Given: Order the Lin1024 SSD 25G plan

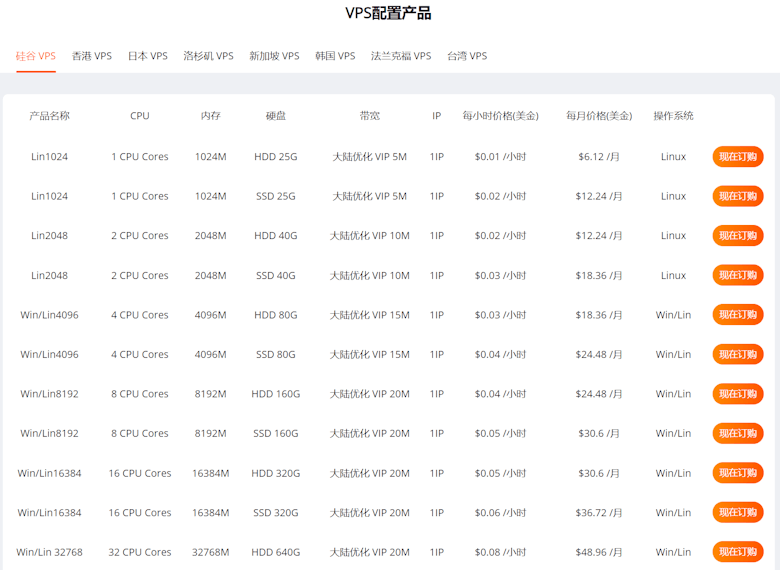Looking at the screenshot, I should point(738,196).
